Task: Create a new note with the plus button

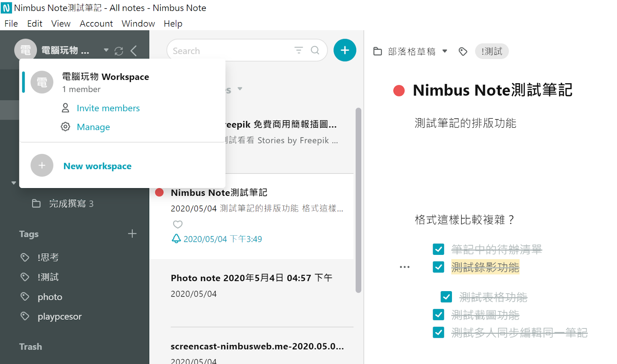Action: point(344,50)
